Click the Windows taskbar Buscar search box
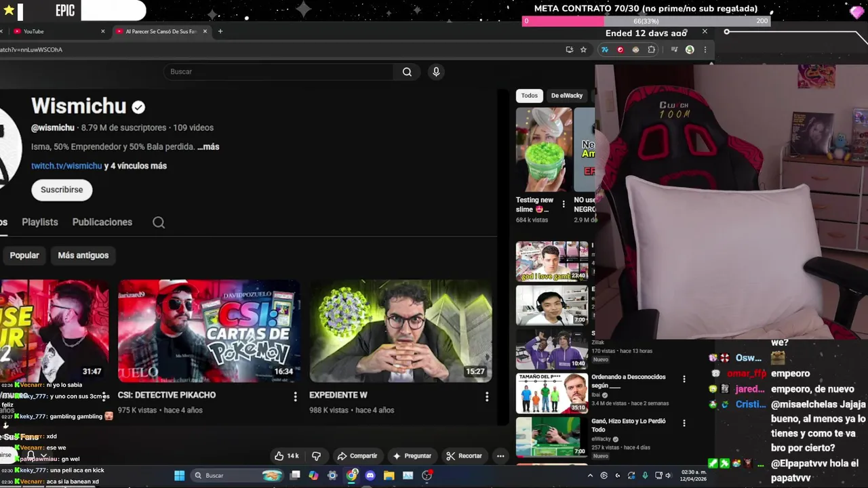The width and height of the screenshot is (868, 488). [236, 476]
